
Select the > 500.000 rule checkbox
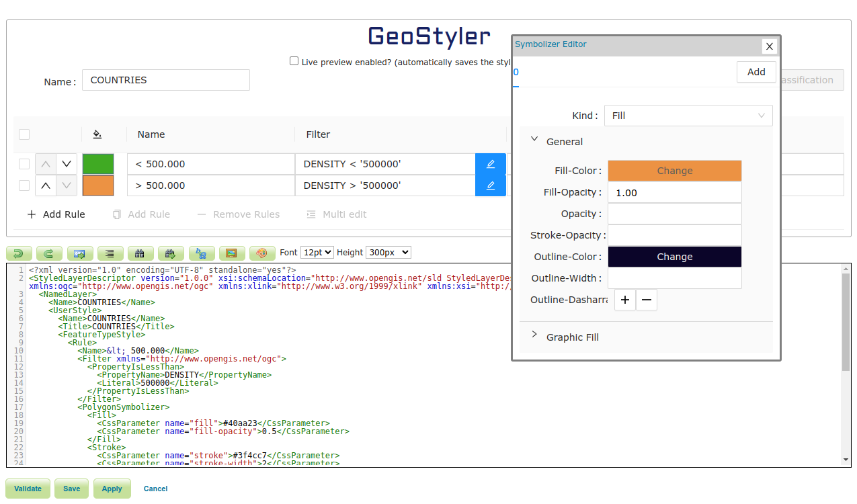click(24, 185)
